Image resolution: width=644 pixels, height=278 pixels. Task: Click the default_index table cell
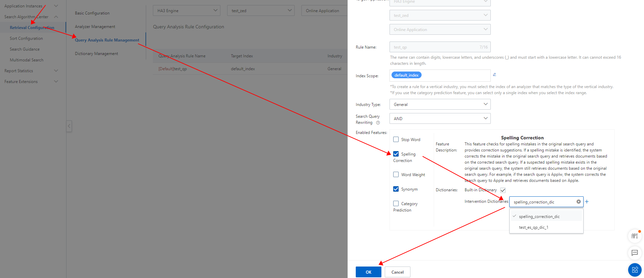click(x=243, y=69)
